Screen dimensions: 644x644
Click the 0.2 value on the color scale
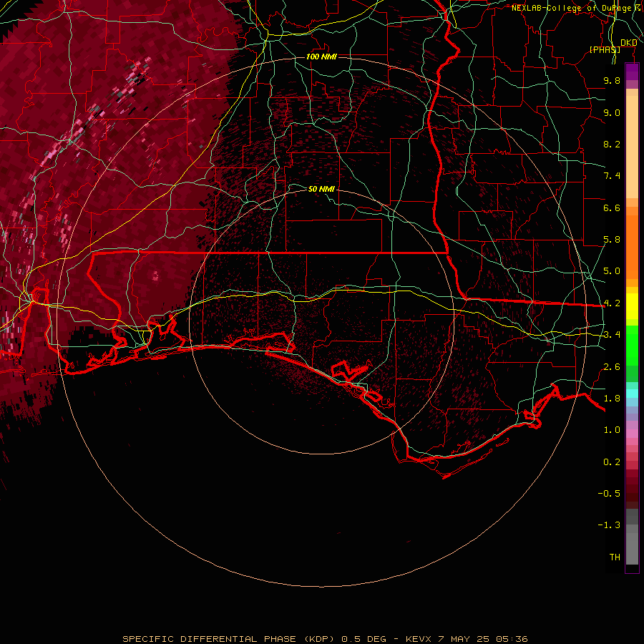[612, 462]
